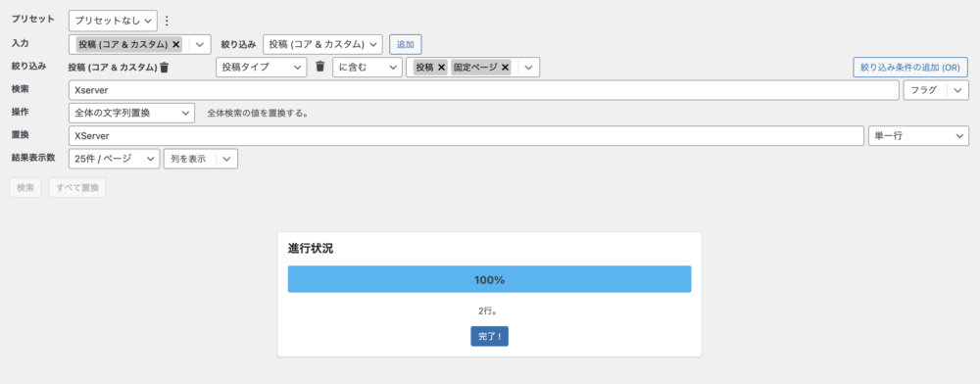This screenshot has height=384, width=980.
Task: Click the 全体検索の値を置換する。 description text
Action: [258, 114]
